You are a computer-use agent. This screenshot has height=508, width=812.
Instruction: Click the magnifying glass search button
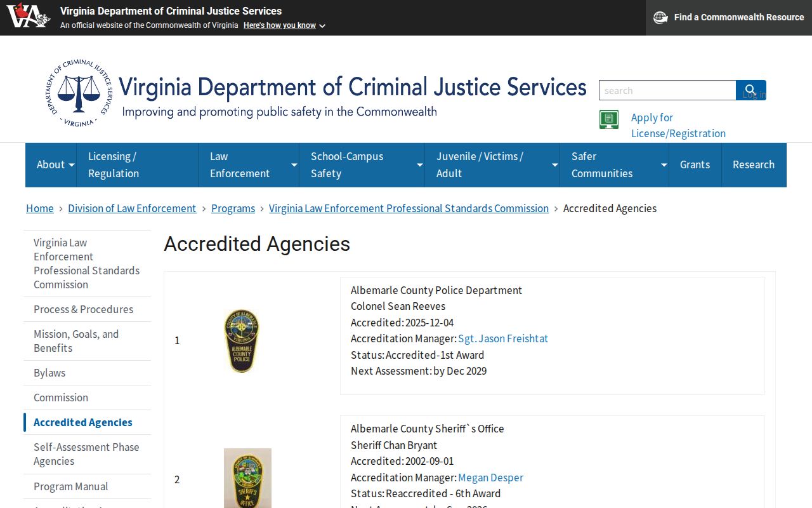pos(750,90)
